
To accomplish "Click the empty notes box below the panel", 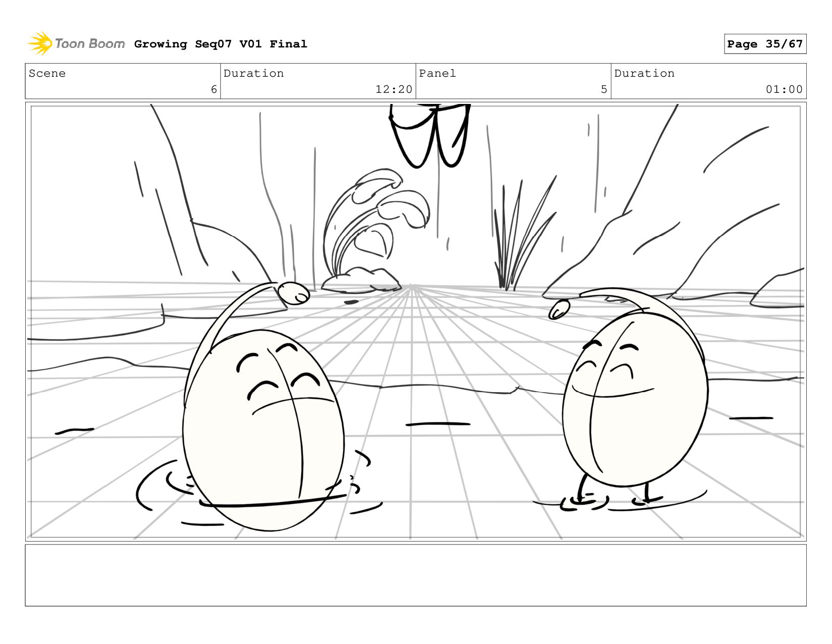I will (x=415, y=575).
